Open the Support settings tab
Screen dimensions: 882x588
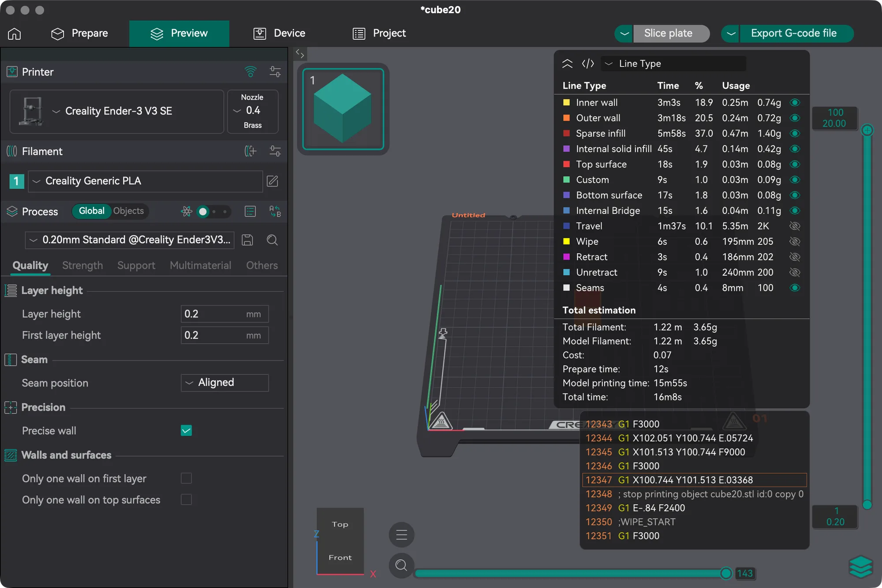(136, 266)
